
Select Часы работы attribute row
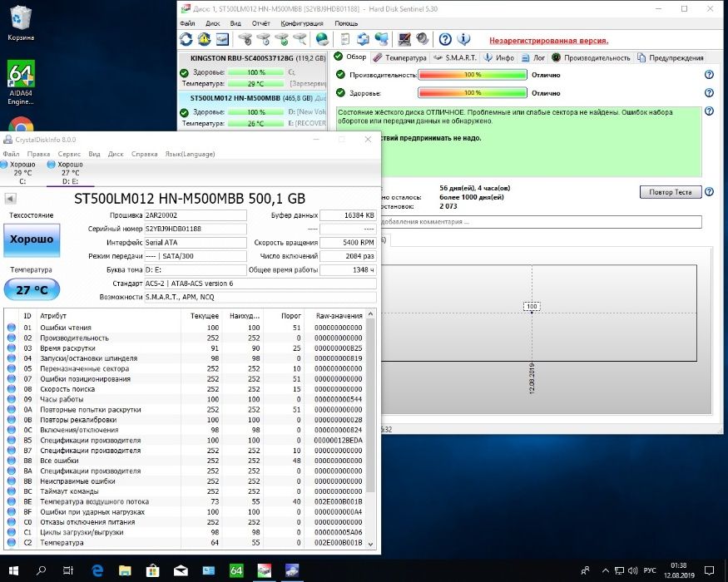186,399
